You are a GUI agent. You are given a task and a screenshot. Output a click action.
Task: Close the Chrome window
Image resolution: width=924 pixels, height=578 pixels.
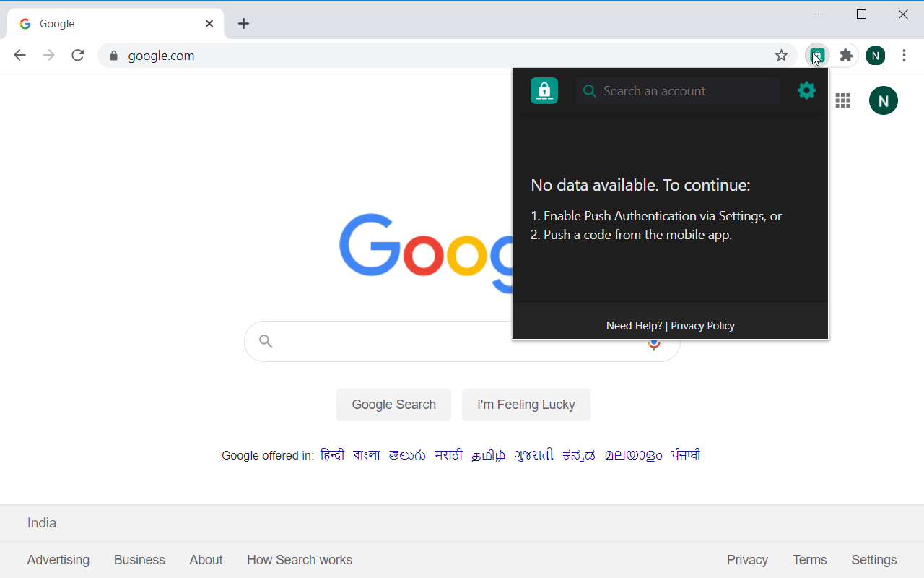click(903, 14)
